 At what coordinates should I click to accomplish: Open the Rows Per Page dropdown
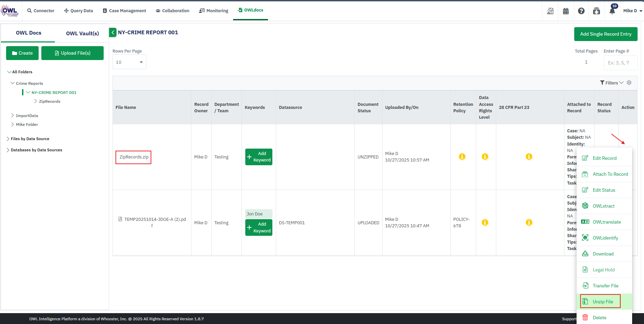pyautogui.click(x=129, y=62)
